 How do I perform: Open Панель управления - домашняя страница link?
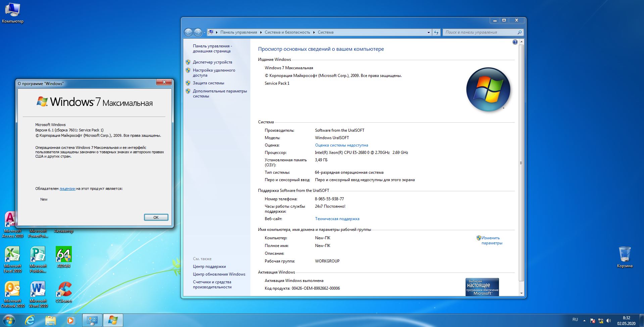tap(212, 49)
